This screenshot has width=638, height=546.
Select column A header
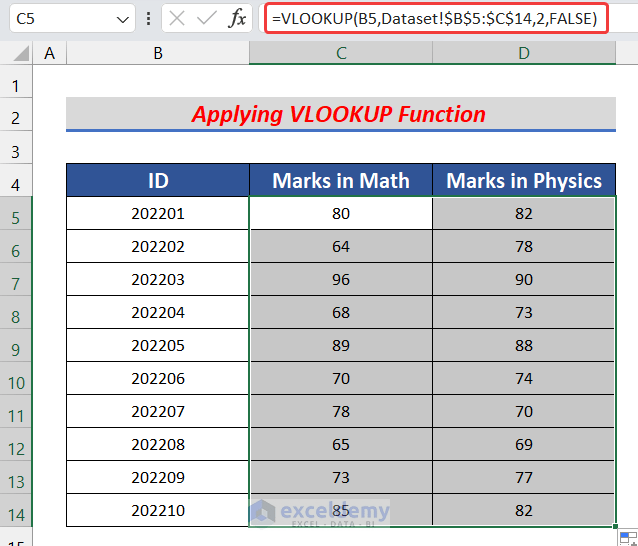[50, 53]
